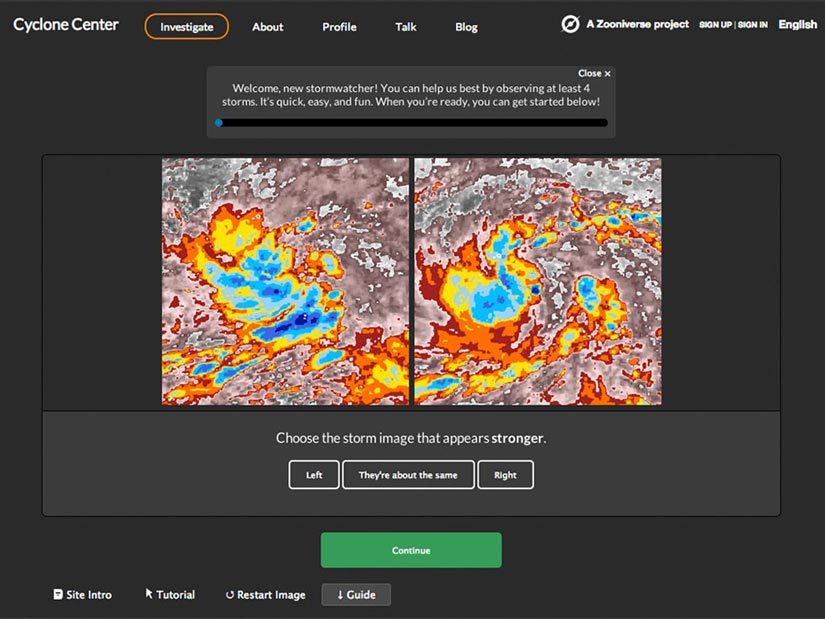Start the Tutorial
This screenshot has width=825, height=619.
click(x=170, y=595)
